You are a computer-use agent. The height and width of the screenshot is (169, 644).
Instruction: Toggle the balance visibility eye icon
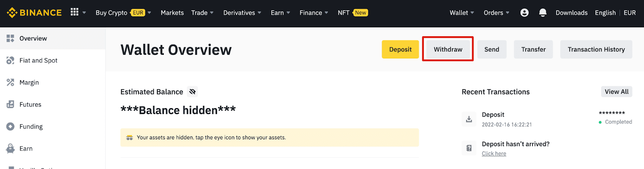(x=192, y=92)
